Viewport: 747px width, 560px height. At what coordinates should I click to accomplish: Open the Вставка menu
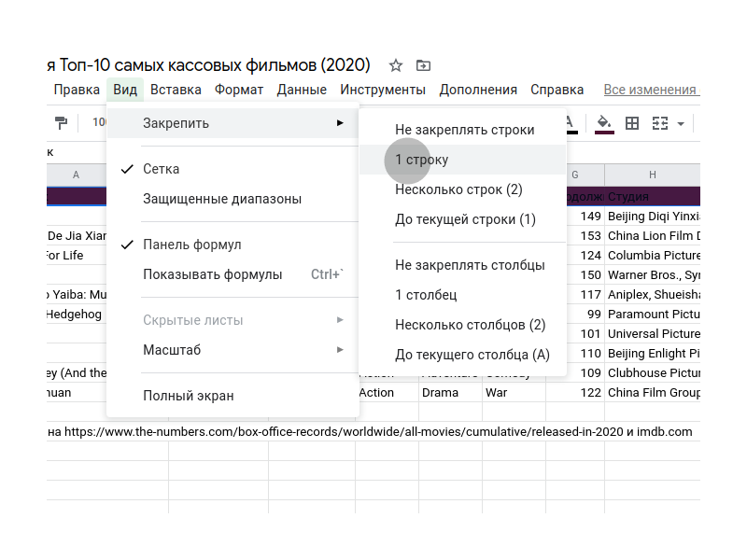[x=176, y=90]
